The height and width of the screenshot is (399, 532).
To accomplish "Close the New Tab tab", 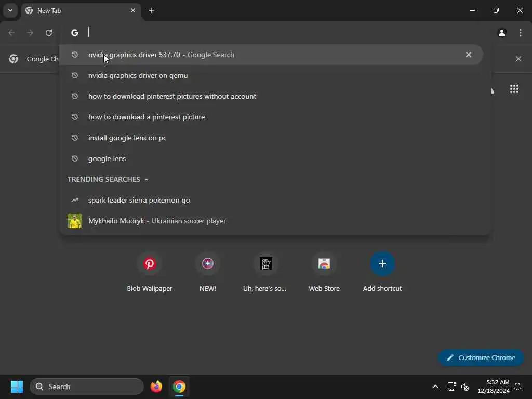I will (x=133, y=10).
